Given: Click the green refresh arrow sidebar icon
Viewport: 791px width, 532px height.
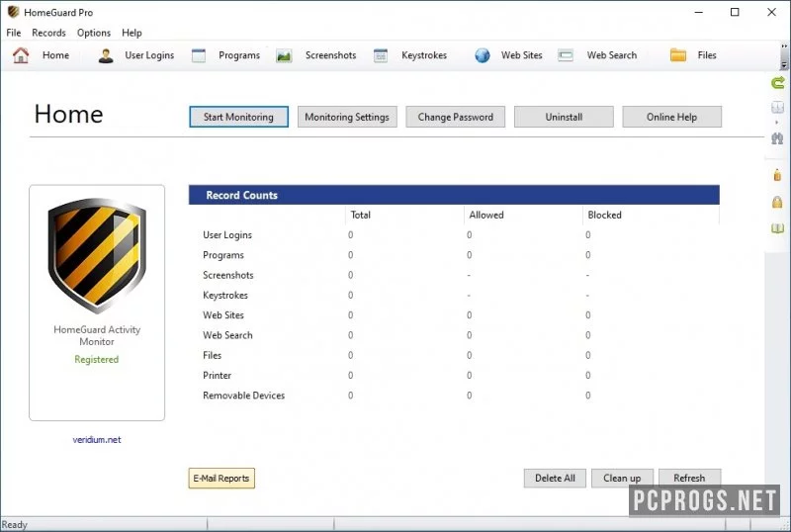Looking at the screenshot, I should pyautogui.click(x=778, y=82).
